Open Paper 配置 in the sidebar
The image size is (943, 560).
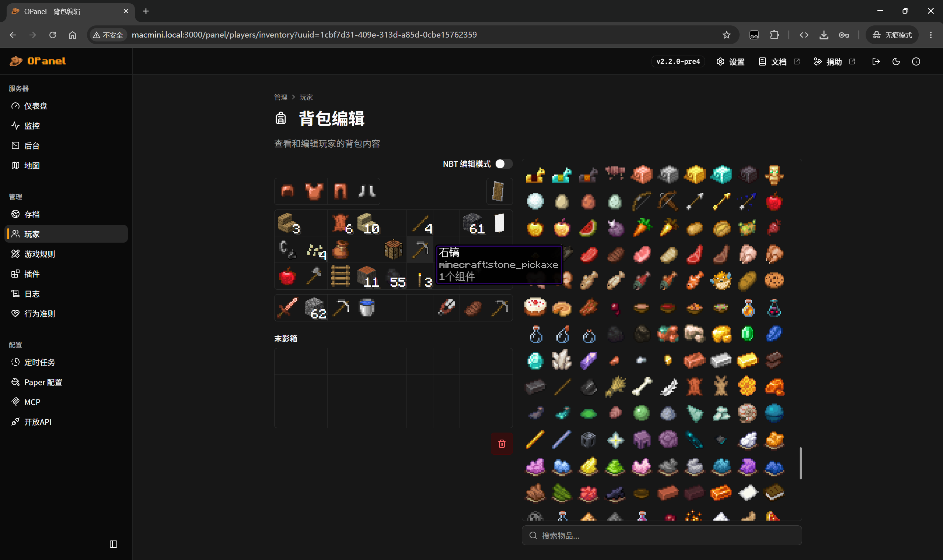point(66,382)
